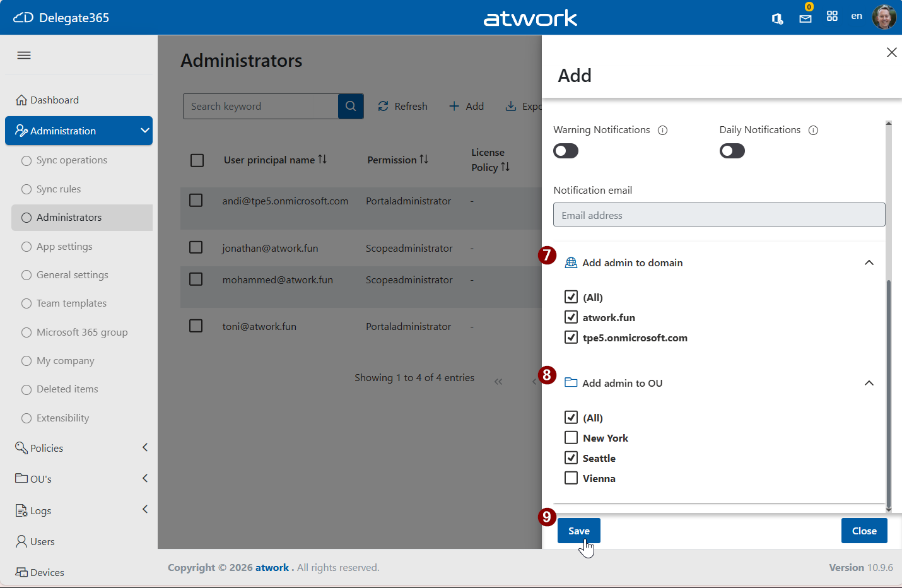Open the admin user icon in top bar
This screenshot has height=588, width=902.
(778, 18)
